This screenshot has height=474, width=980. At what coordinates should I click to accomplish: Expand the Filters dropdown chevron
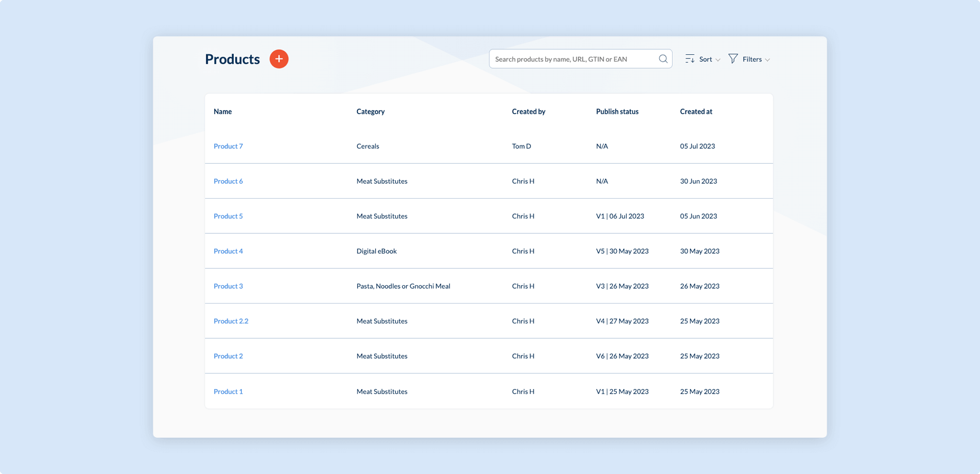point(767,60)
